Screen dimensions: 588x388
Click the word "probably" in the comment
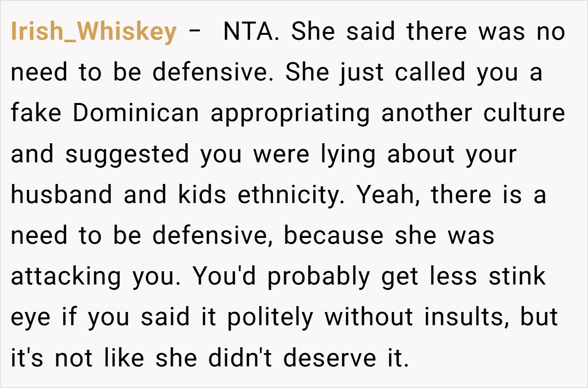[x=319, y=276]
